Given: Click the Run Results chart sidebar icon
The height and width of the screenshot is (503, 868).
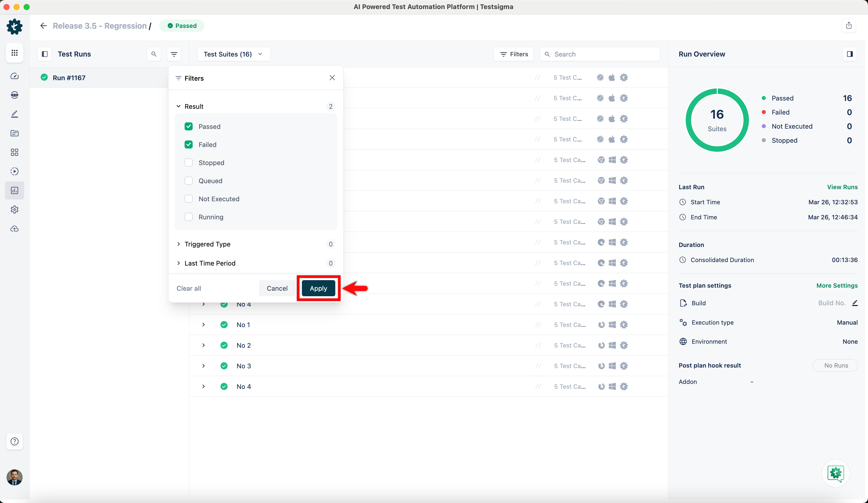Looking at the screenshot, I should [x=15, y=190].
